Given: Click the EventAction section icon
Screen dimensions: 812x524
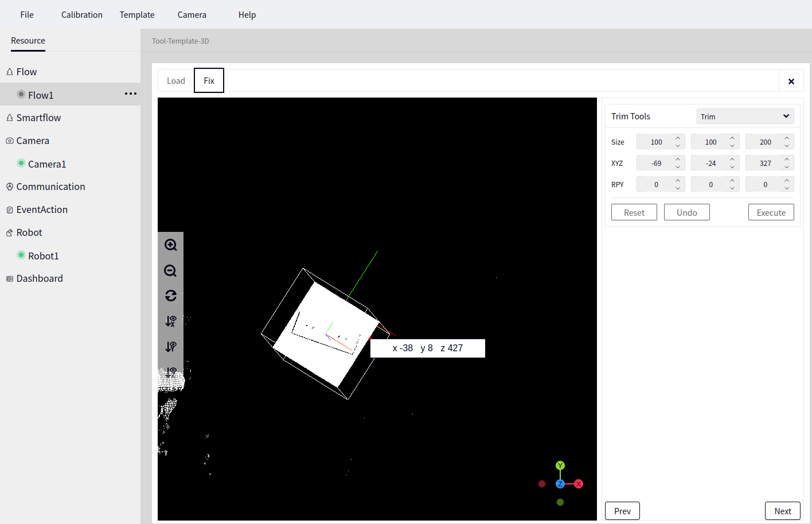Looking at the screenshot, I should pyautogui.click(x=10, y=210).
